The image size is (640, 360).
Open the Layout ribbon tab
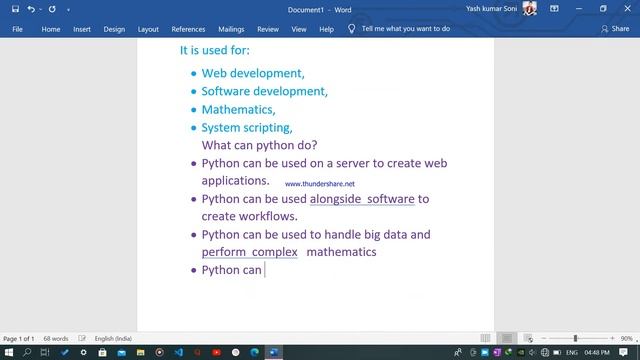click(x=148, y=29)
